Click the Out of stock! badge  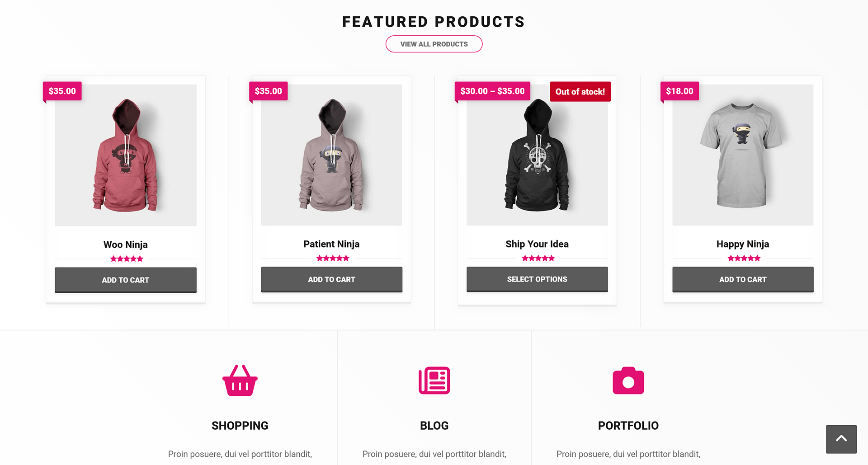(580, 92)
